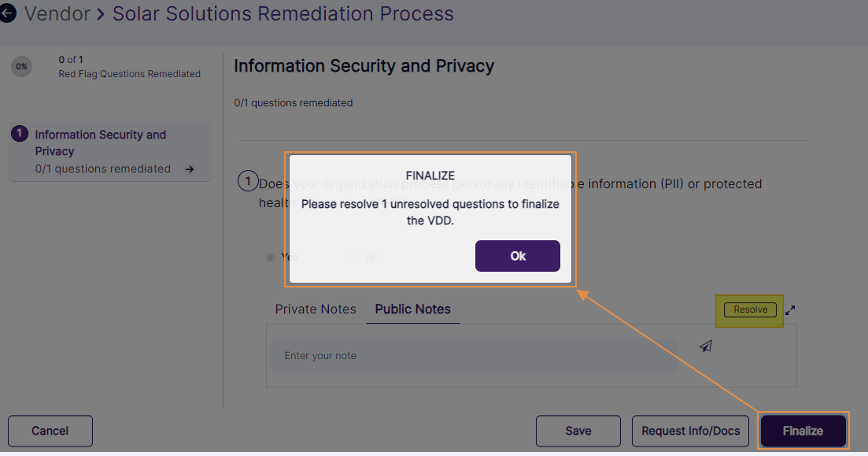Click the circled question number 1
The image size is (868, 456).
tap(248, 181)
